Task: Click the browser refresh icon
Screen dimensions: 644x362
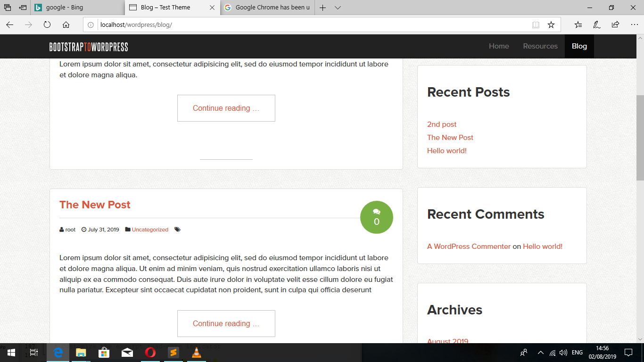Action: click(x=47, y=25)
